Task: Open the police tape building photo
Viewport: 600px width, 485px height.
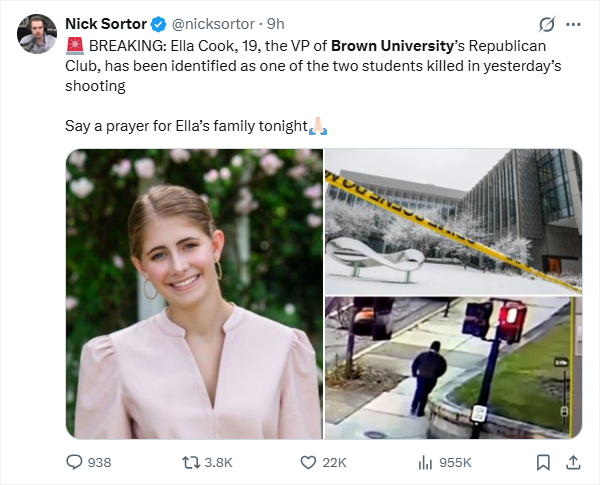Action: click(453, 220)
